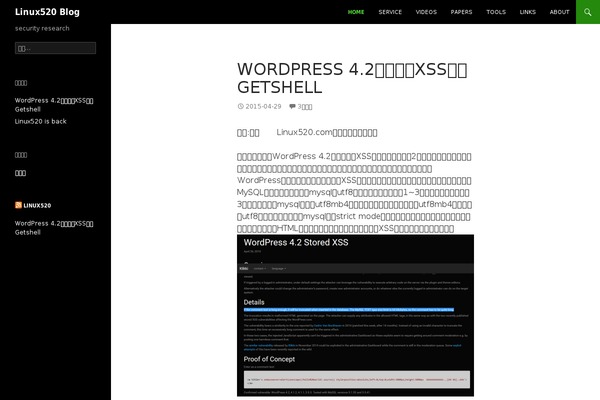This screenshot has width=600, height=400.
Task: Open the WordPress 4.2 Stored XSS screenshot image
Action: coord(355,315)
